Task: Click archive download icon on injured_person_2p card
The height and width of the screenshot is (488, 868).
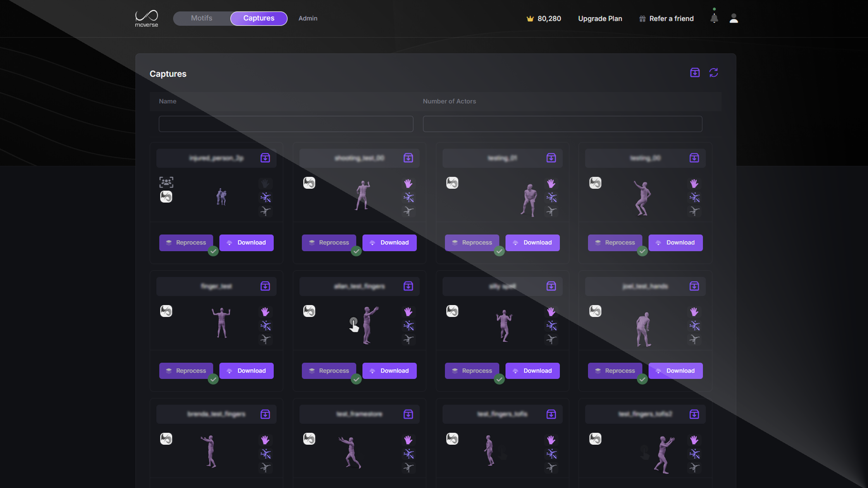Action: [x=265, y=158]
